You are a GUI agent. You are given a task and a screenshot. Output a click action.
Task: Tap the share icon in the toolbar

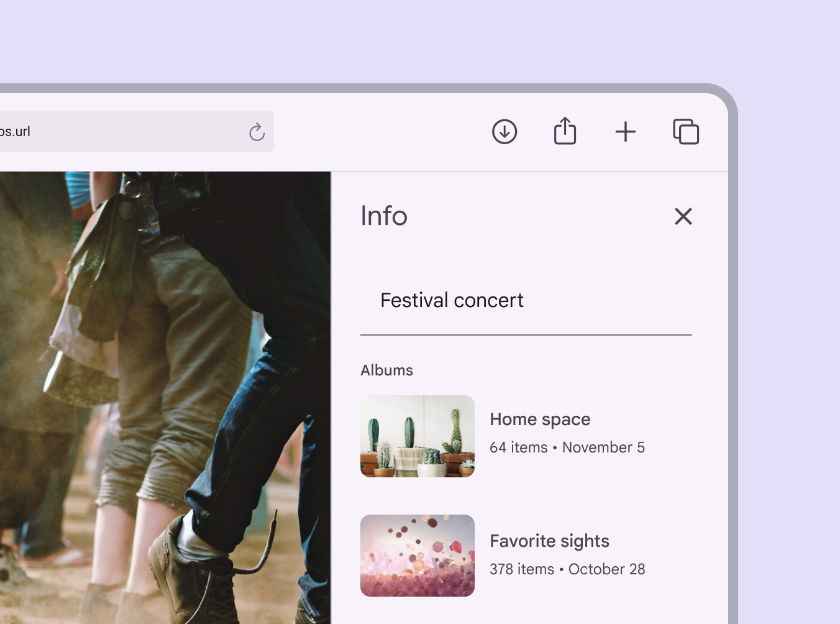tap(565, 131)
